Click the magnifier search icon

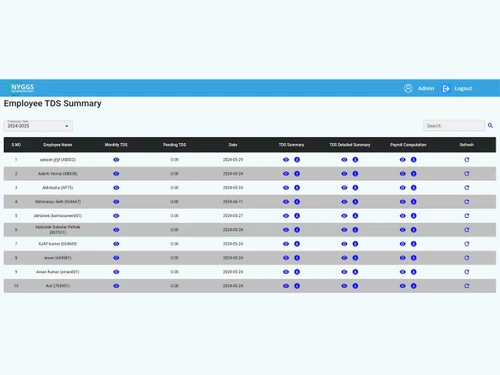(490, 125)
